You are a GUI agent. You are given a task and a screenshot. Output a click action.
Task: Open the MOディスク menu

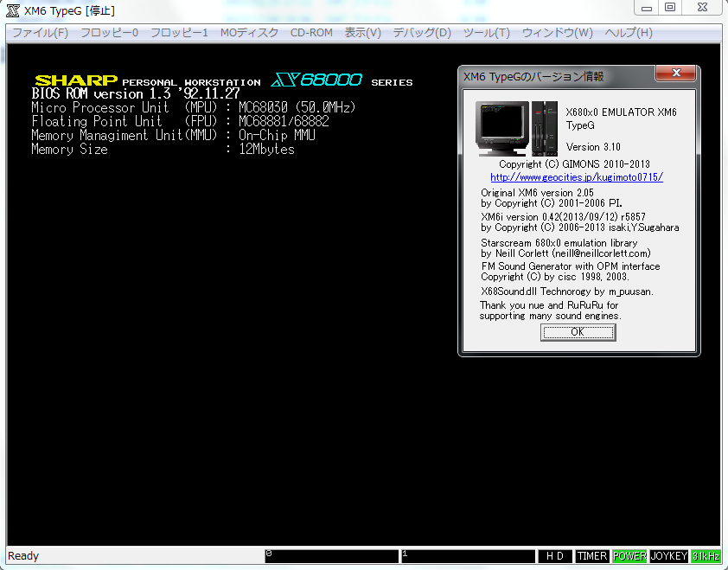[x=249, y=33]
